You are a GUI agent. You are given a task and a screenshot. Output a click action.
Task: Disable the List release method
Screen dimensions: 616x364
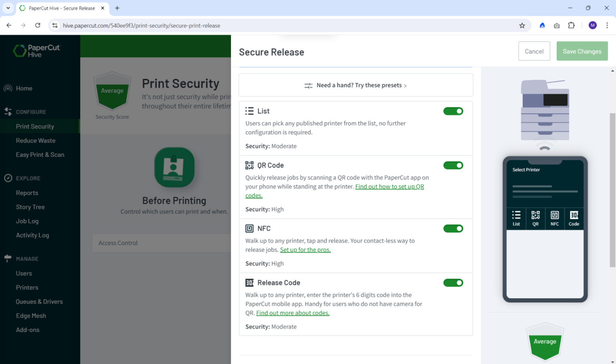(x=453, y=111)
